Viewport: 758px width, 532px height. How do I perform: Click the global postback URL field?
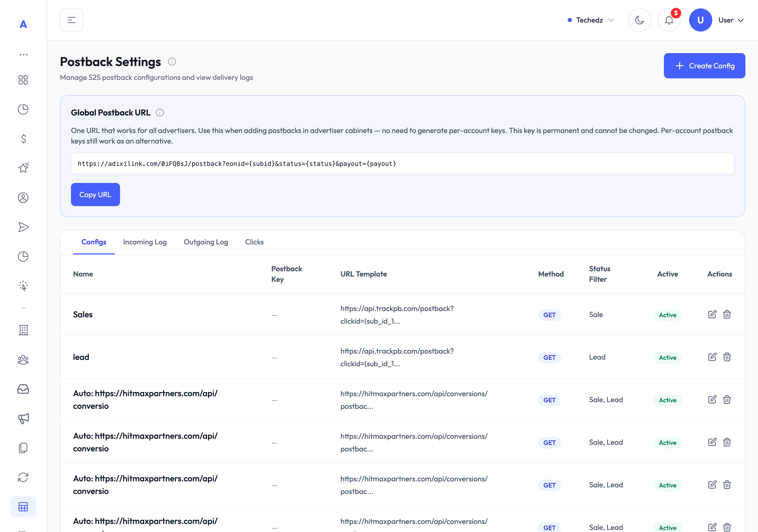pos(402,163)
